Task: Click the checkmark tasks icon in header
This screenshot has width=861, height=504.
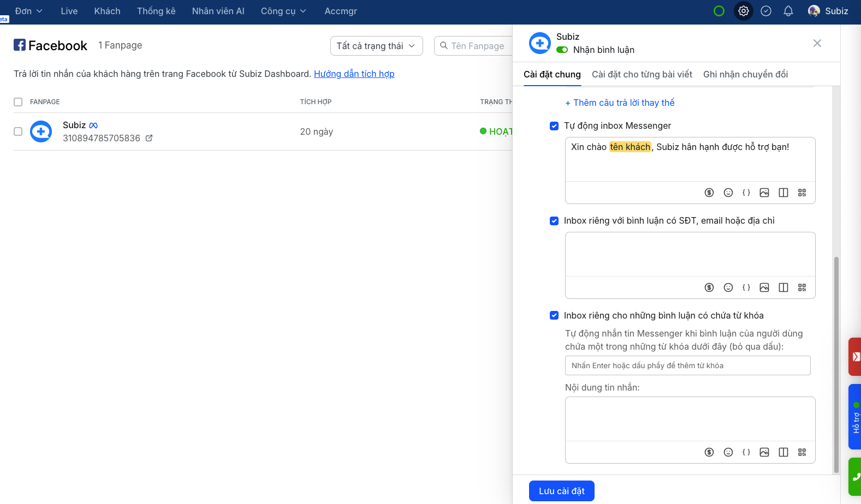Action: tap(765, 11)
